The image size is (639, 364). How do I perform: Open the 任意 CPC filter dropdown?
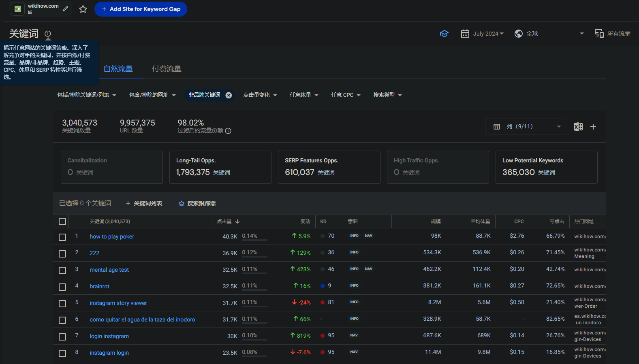[x=346, y=95]
